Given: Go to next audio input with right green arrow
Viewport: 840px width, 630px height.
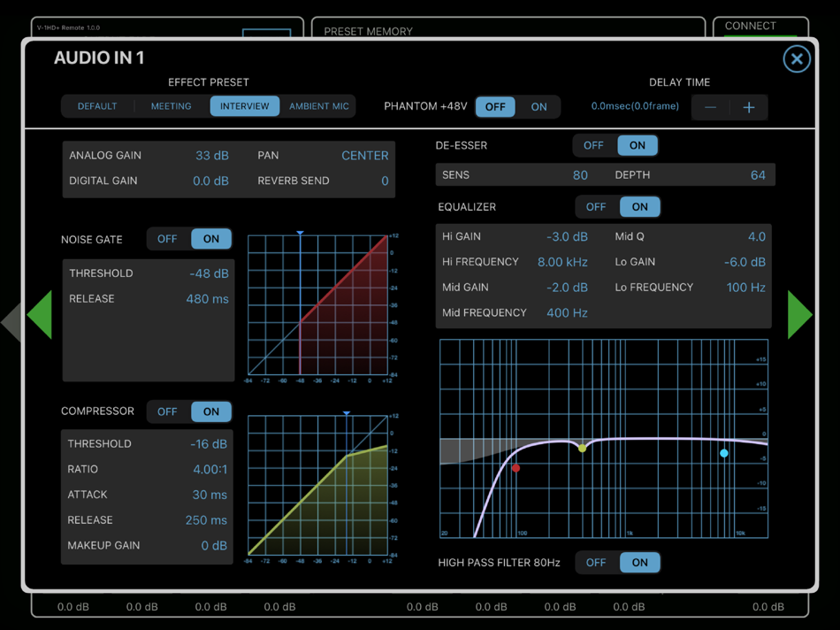Looking at the screenshot, I should [800, 315].
